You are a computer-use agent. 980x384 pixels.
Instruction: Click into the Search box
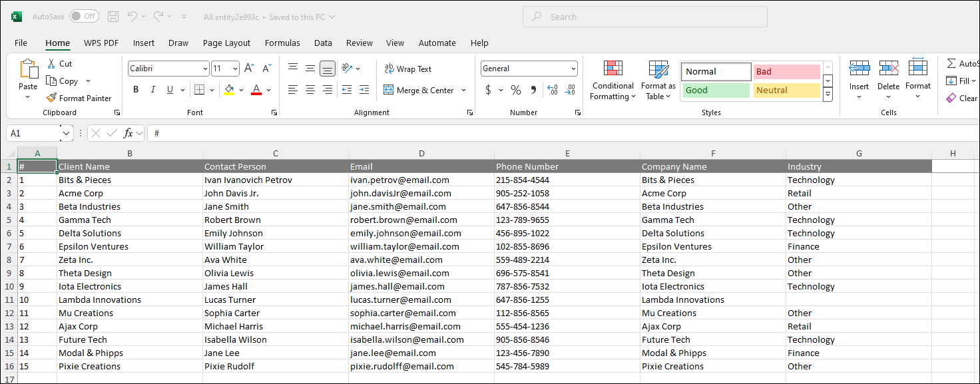click(x=645, y=17)
